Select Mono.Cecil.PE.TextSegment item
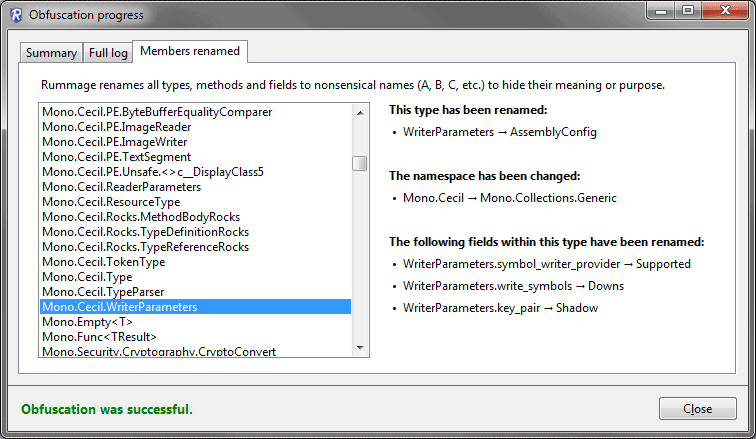The width and height of the screenshot is (756, 439). 118,157
